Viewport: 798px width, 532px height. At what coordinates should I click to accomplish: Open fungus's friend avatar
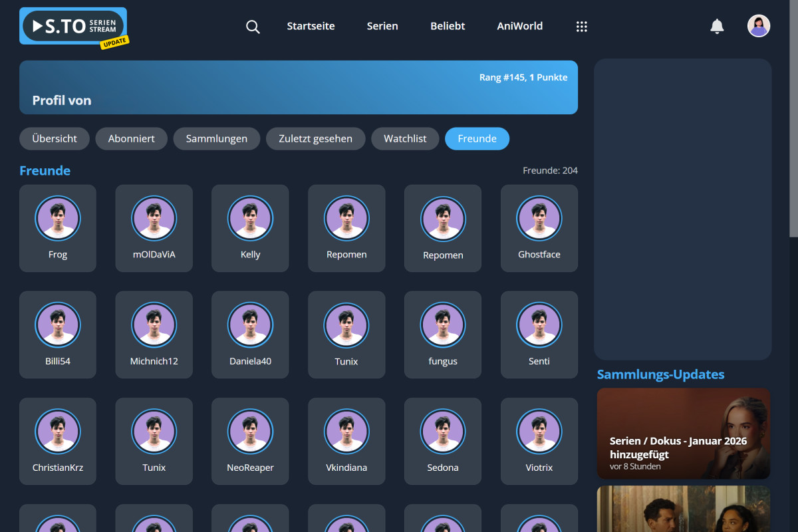coord(442,325)
